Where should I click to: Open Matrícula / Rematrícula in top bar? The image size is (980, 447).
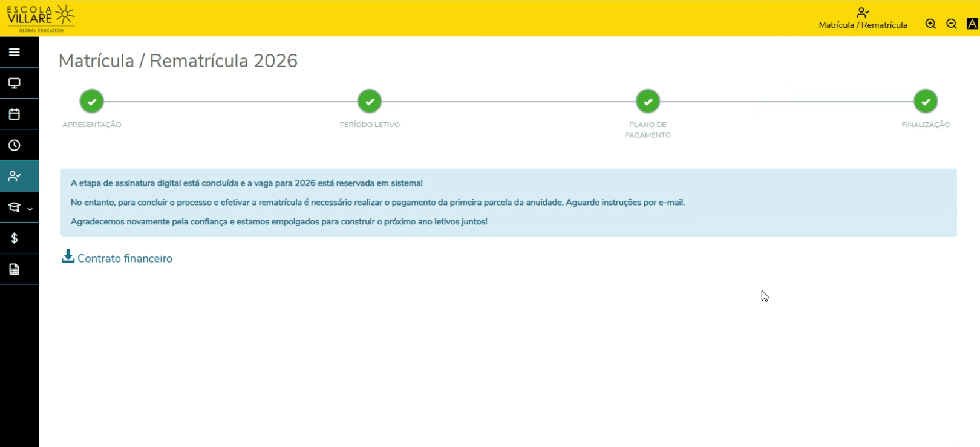[x=863, y=19]
